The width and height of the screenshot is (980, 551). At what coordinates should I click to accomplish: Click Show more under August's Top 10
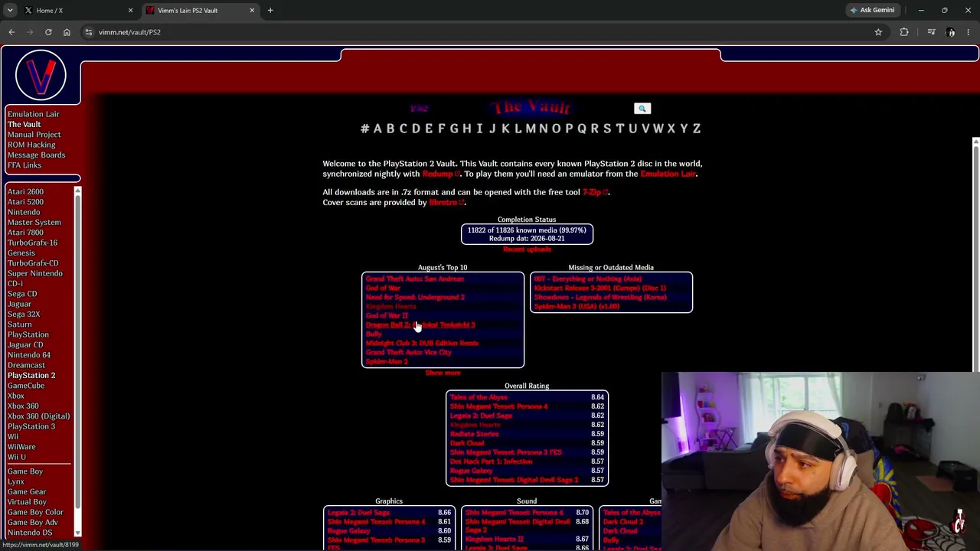click(x=443, y=373)
